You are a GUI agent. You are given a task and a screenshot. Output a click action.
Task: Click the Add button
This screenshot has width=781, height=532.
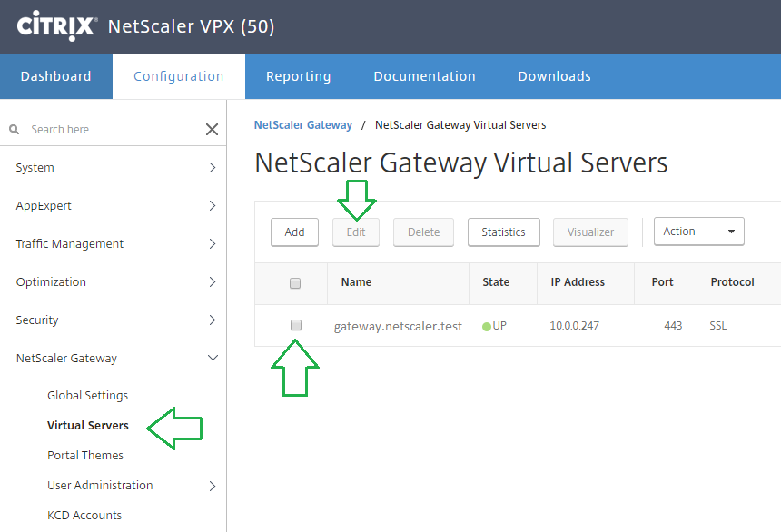coord(294,232)
